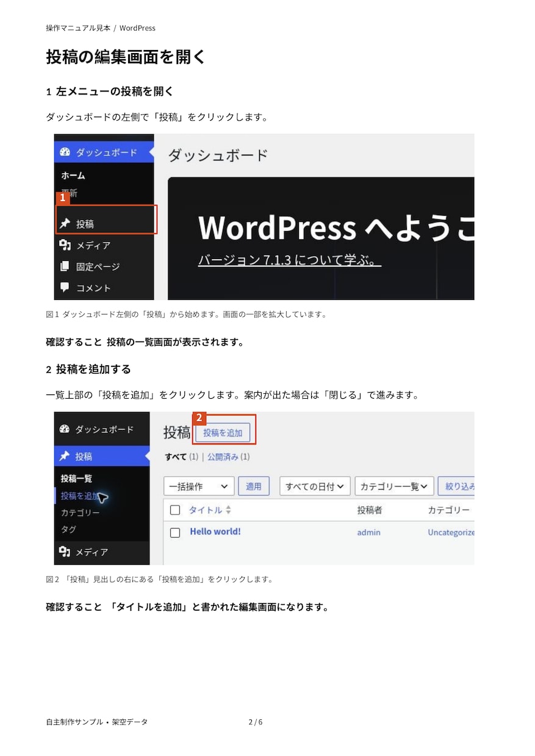Click 確認すること 投稿の一覧画面が表示されます。 text

[x=145, y=342]
